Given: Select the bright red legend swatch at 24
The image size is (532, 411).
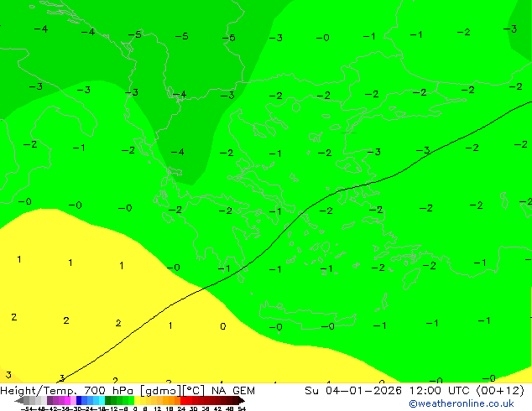Looking at the screenshot, I should (183, 400).
